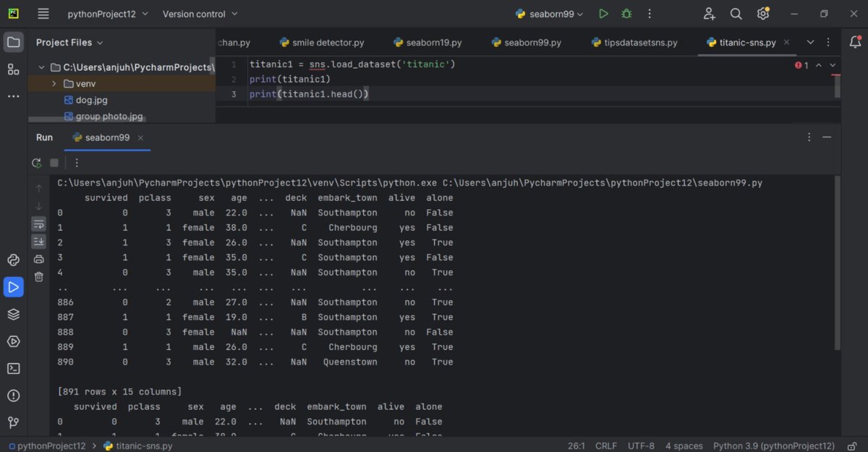Click editor vertical scrollbar
868x452 pixels.
pyautogui.click(x=838, y=85)
